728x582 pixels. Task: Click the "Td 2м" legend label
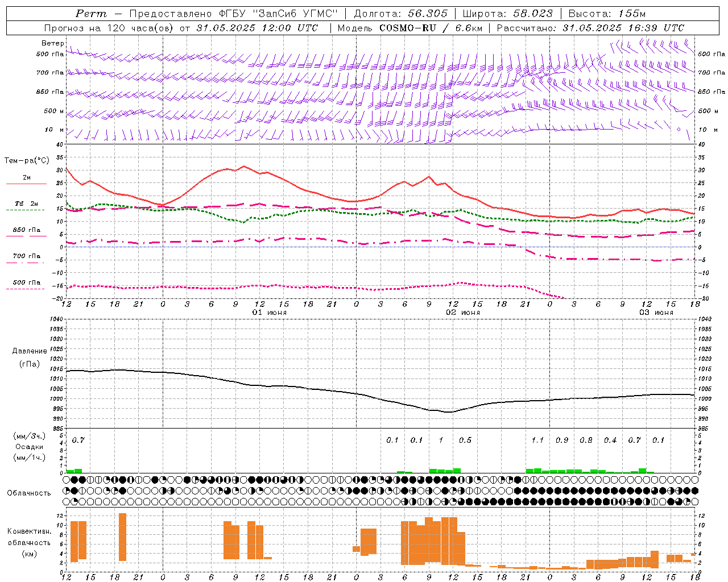pyautogui.click(x=27, y=203)
